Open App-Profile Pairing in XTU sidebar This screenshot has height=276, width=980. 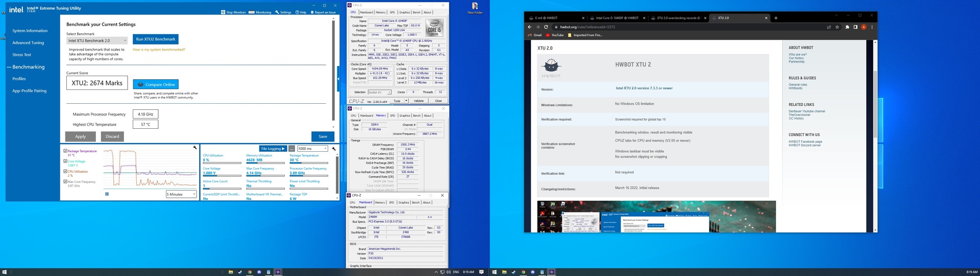tap(29, 91)
